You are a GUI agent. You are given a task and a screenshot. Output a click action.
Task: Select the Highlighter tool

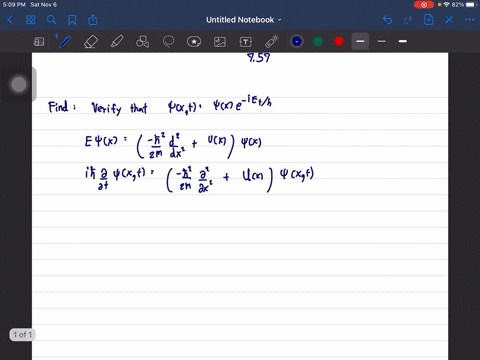(x=117, y=42)
